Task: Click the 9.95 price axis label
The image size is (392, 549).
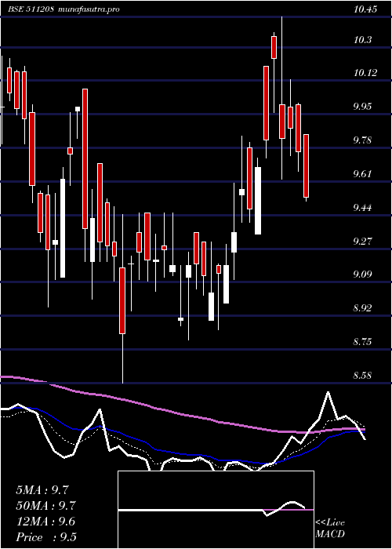Action: tap(363, 107)
